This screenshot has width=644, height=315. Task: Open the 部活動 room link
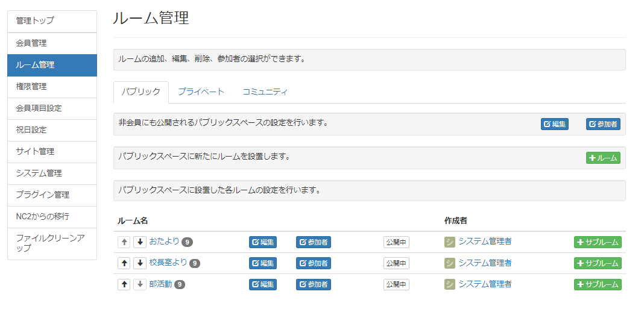(x=160, y=284)
